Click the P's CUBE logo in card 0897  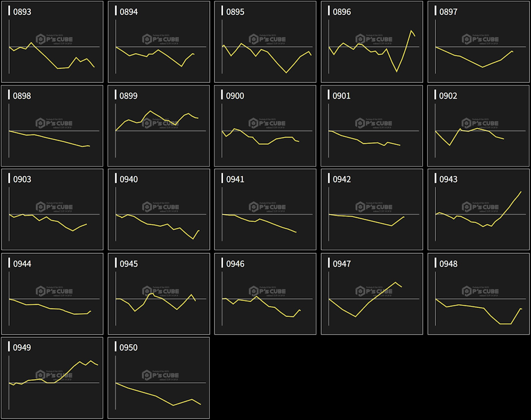pyautogui.click(x=480, y=39)
